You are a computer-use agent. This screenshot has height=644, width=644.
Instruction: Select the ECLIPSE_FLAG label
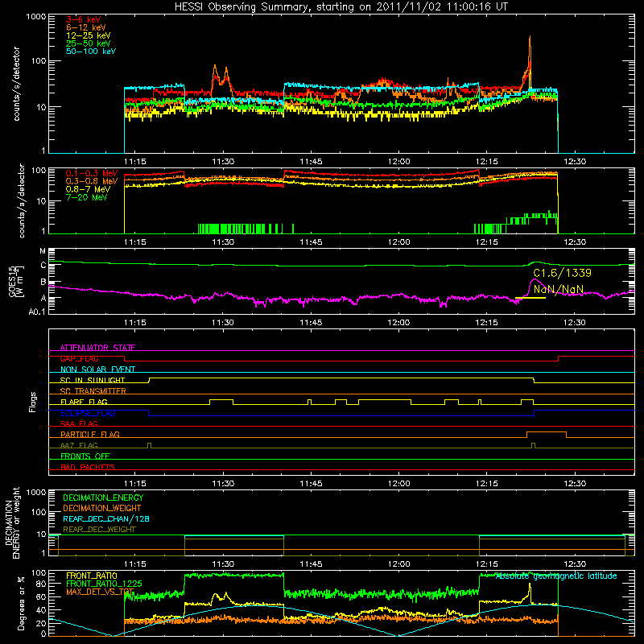(88, 413)
